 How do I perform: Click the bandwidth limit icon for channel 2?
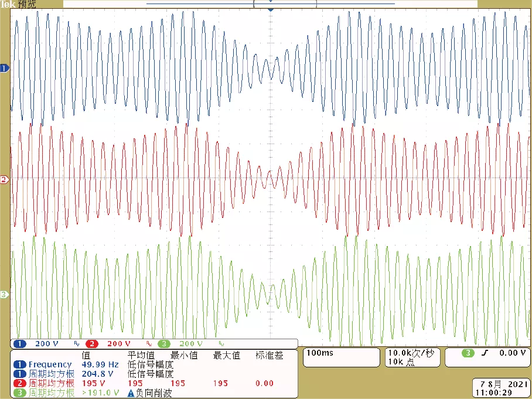click(149, 344)
